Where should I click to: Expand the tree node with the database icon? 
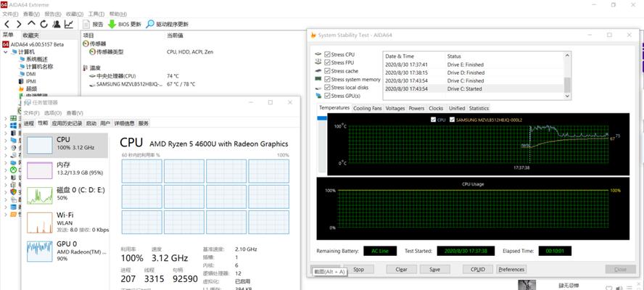coord(5,207)
